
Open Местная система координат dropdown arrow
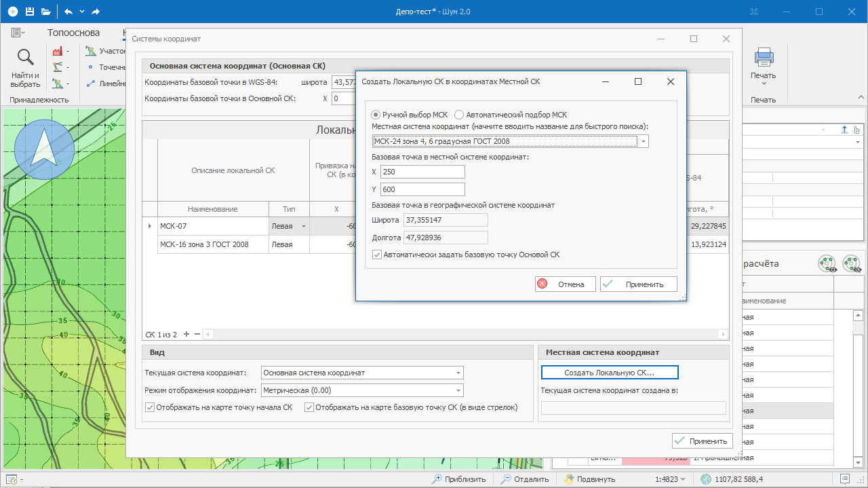pyautogui.click(x=643, y=141)
